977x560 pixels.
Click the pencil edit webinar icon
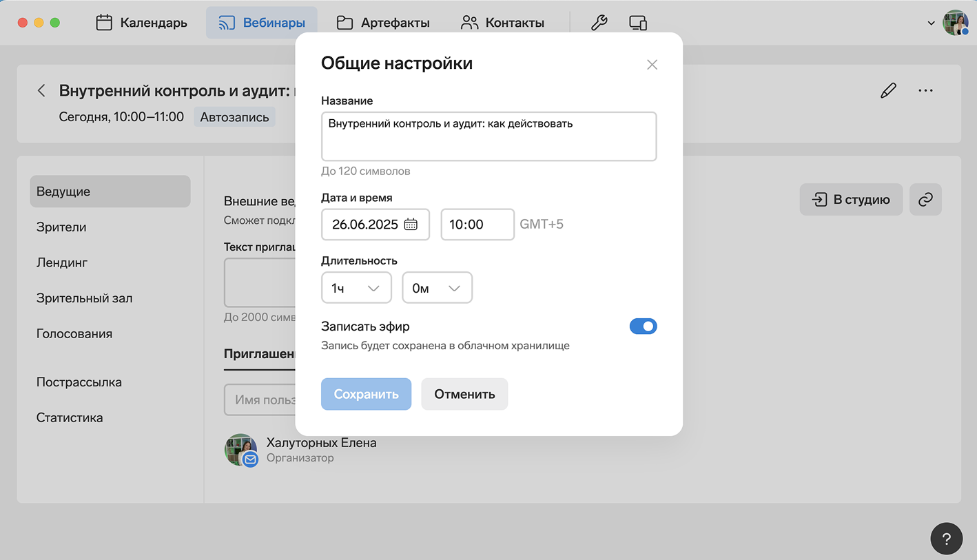pyautogui.click(x=888, y=90)
